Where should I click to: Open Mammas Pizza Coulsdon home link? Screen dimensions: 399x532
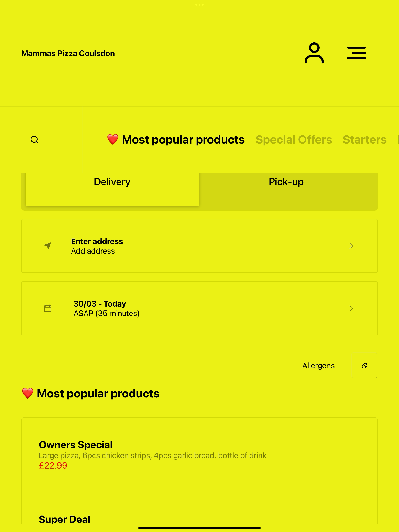click(68, 53)
